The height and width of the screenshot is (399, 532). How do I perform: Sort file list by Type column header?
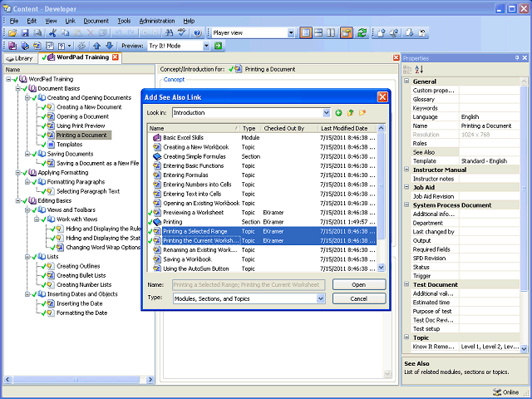pyautogui.click(x=249, y=128)
